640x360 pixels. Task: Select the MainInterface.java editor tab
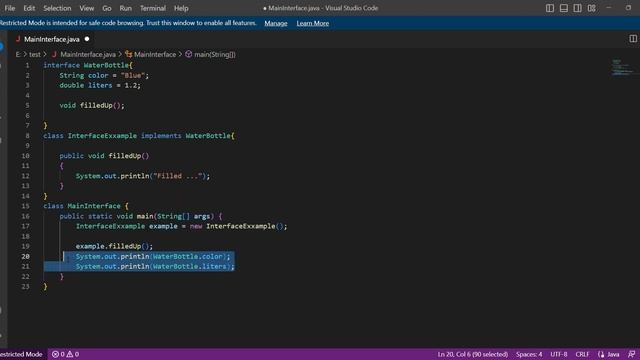(52, 39)
